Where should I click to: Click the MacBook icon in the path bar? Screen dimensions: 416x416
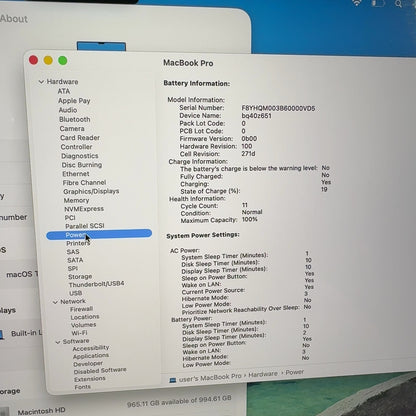173,380
